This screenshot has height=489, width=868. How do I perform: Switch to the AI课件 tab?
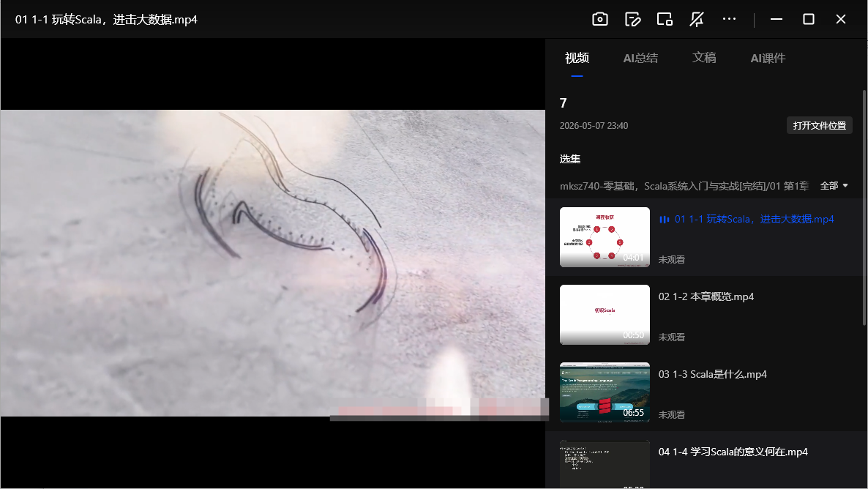[768, 58]
